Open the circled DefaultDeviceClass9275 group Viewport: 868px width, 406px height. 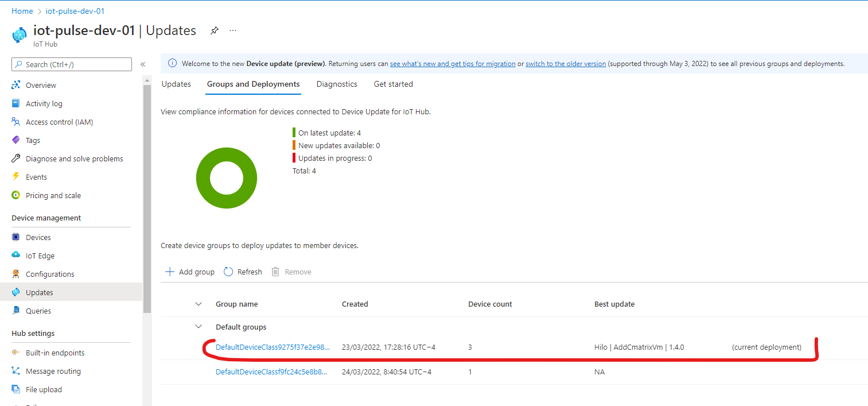coord(271,347)
